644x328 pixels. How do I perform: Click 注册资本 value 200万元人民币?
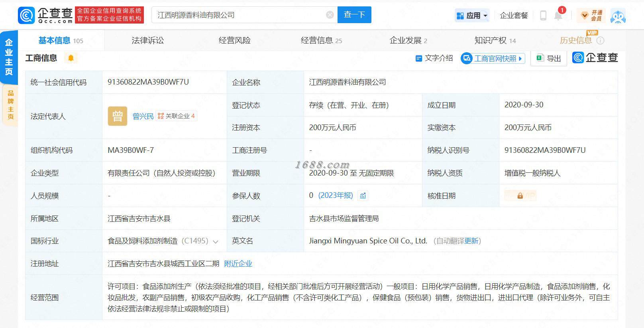(x=333, y=128)
